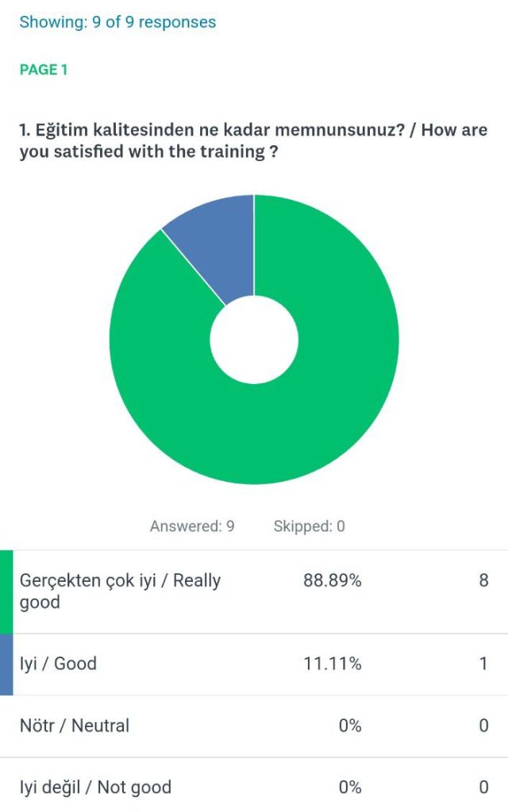Select the "Iyi değil / Not good" answer label
Image resolution: width=508 pixels, height=812 pixels.
pos(95,787)
